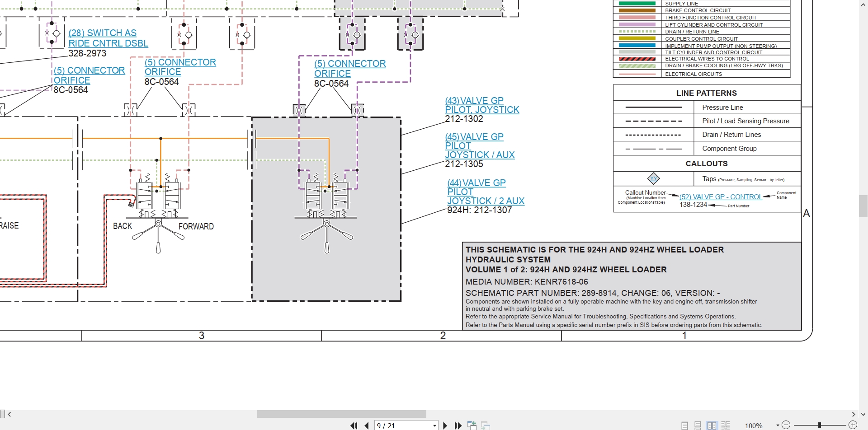Click part number 328-2973 text
The height and width of the screenshot is (430, 868).
tap(87, 53)
